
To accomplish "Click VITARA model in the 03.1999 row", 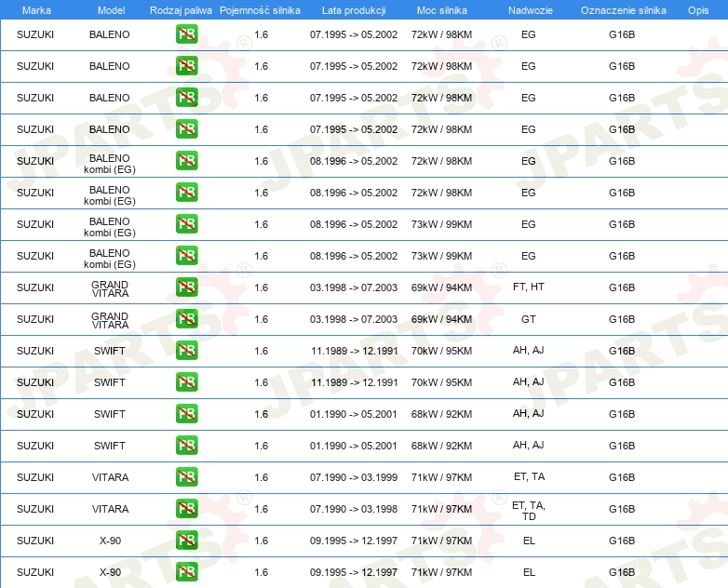I will (110, 477).
